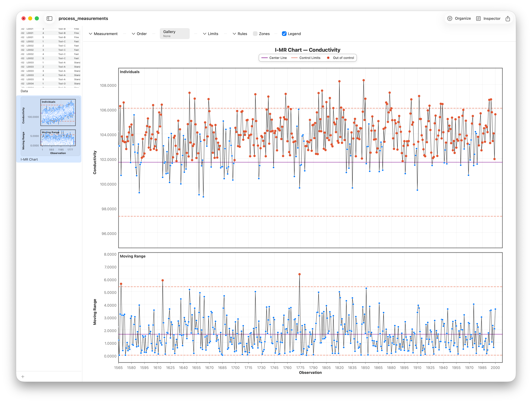
Task: Click the L0004 cell in the data table
Action: pyautogui.click(x=30, y=84)
